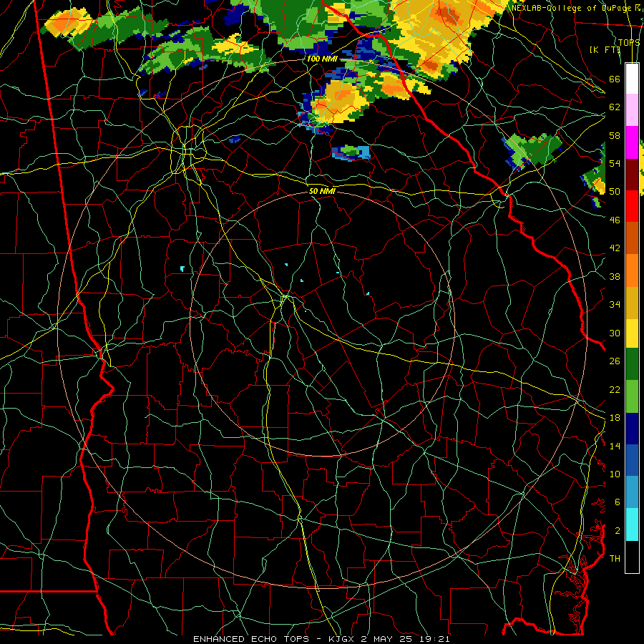Click the light pink 62 kft color band

[632, 110]
